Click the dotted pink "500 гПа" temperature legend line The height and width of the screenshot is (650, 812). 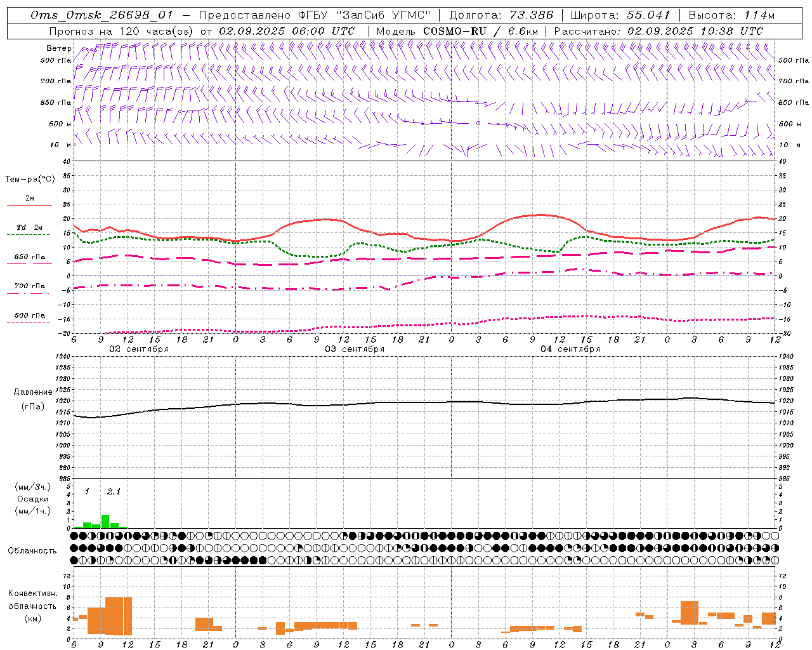coord(29,323)
